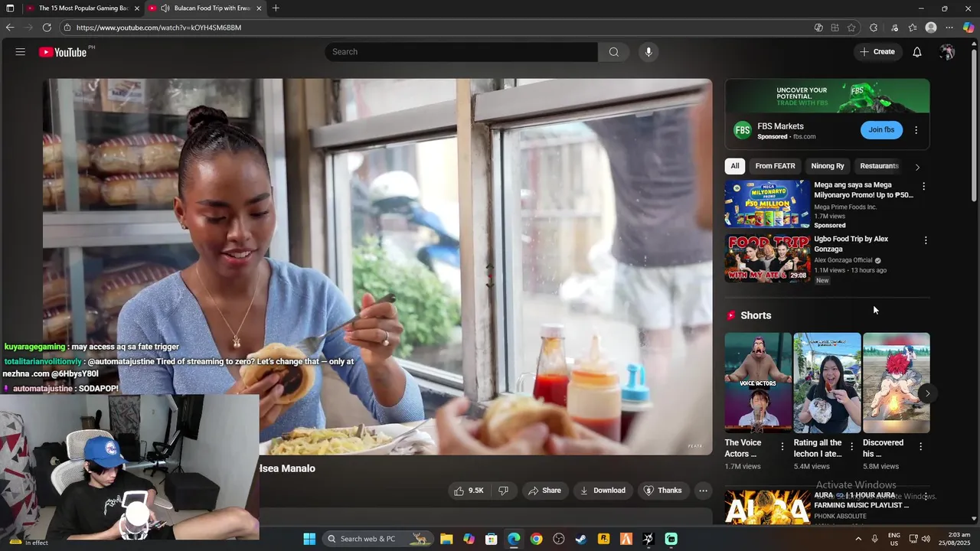This screenshot has height=551, width=980.
Task: Click the Download button
Action: click(x=603, y=491)
